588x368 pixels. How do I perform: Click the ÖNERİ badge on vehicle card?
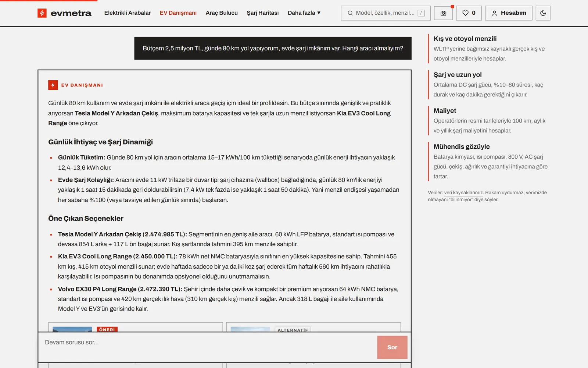(x=107, y=329)
